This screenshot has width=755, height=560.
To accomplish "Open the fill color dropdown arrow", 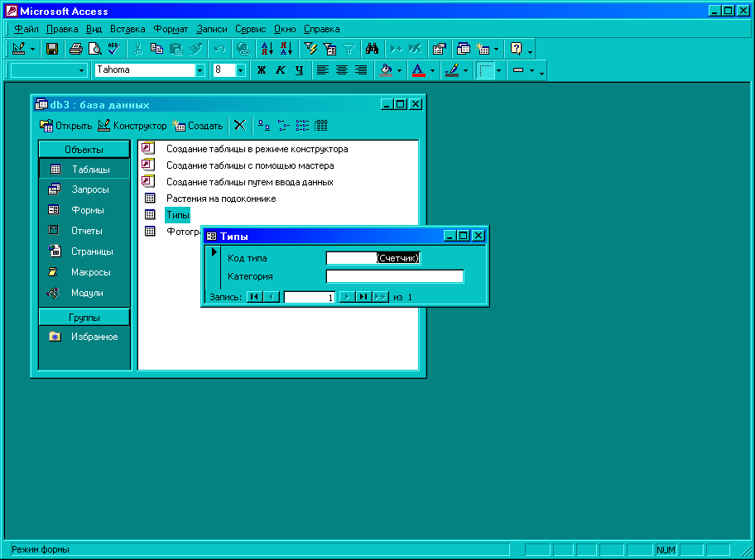I will tap(399, 70).
